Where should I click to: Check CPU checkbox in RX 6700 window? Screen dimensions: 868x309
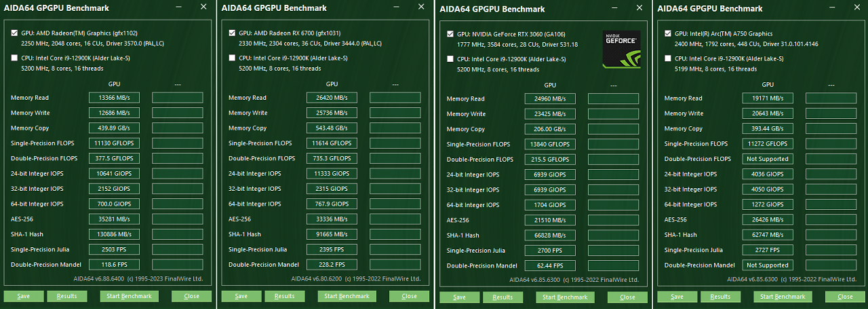pos(233,58)
